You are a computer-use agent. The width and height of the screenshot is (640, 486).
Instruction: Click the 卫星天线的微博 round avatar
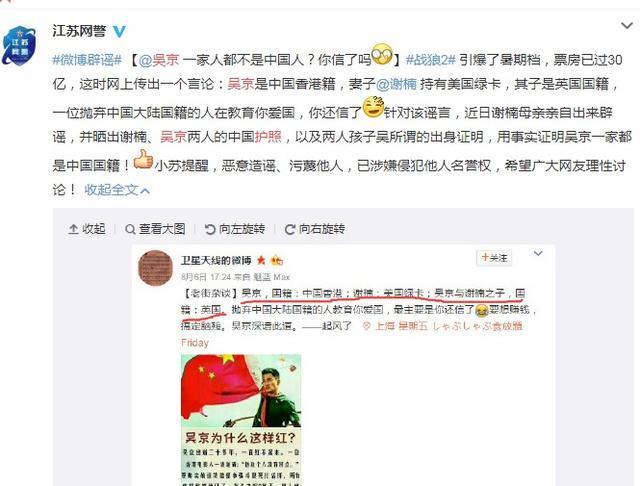(x=156, y=268)
